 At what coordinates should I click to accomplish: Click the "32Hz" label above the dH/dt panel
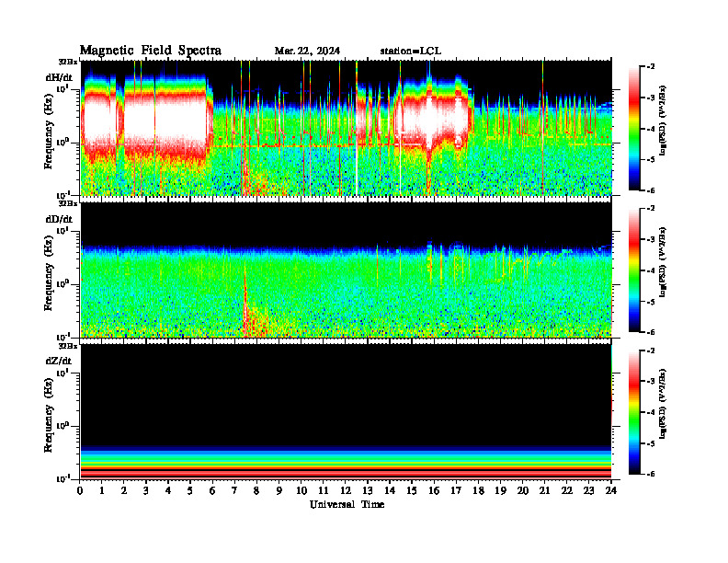pos(67,62)
